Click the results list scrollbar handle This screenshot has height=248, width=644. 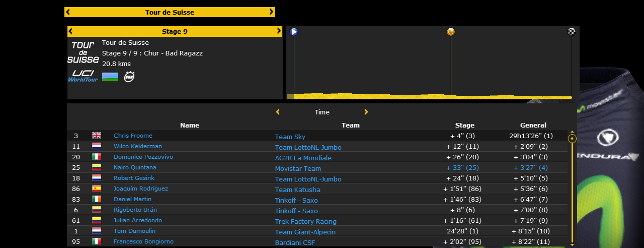572,138
